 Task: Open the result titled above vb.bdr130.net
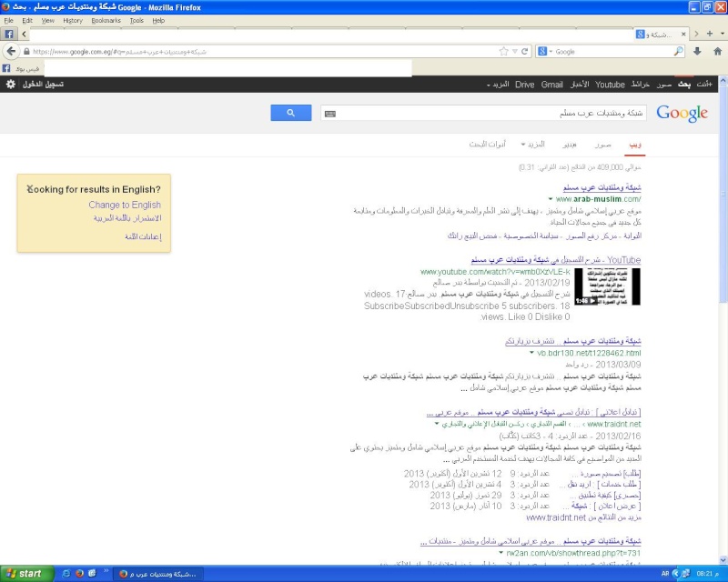coord(573,341)
